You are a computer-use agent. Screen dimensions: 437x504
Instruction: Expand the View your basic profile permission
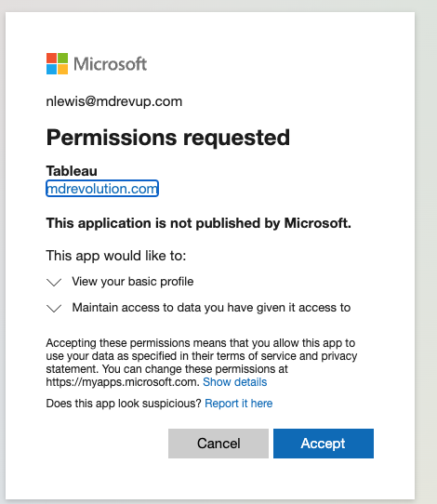pyautogui.click(x=54, y=282)
